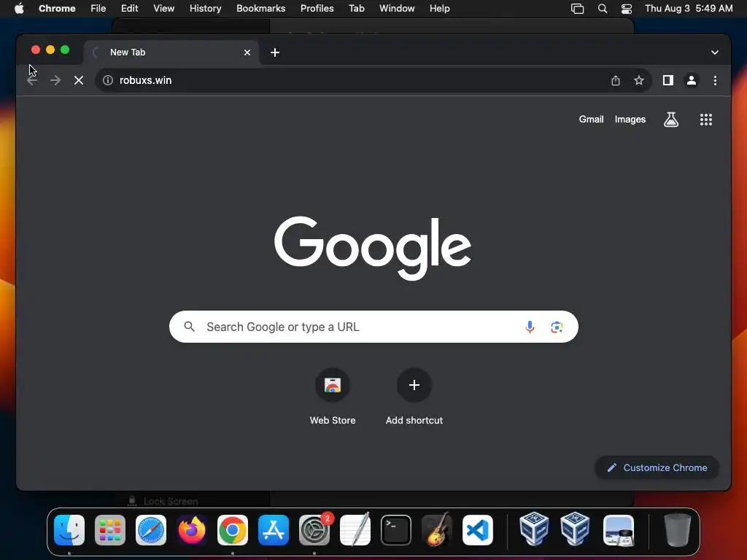This screenshot has width=747, height=560.
Task: Click Customize Chrome button
Action: click(x=657, y=467)
